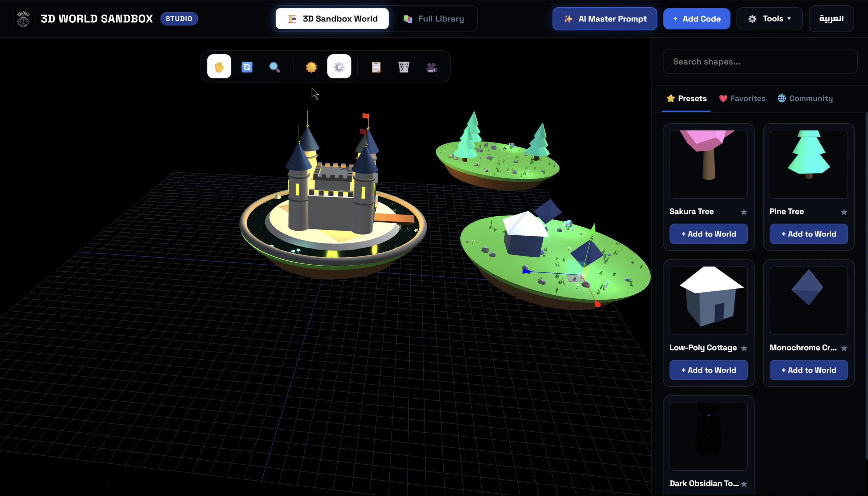868x496 pixels.
Task: Click the Low-Poly Cottage label
Action: pos(703,348)
